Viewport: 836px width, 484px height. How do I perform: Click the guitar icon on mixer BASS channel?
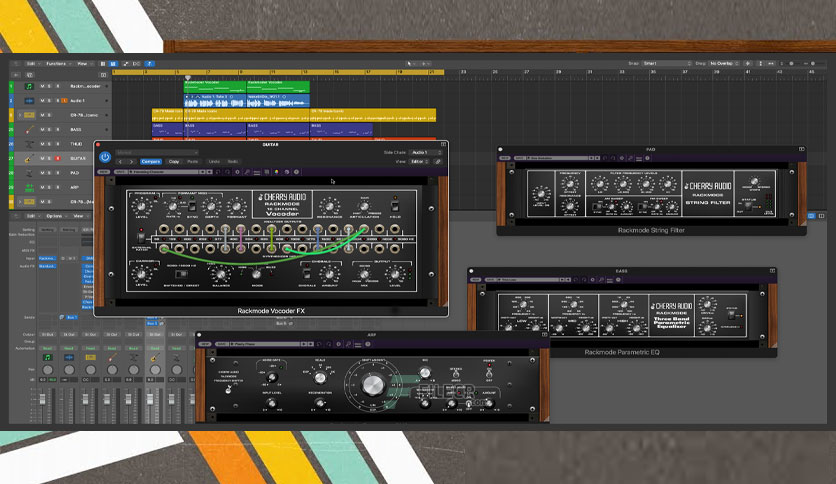click(112, 357)
